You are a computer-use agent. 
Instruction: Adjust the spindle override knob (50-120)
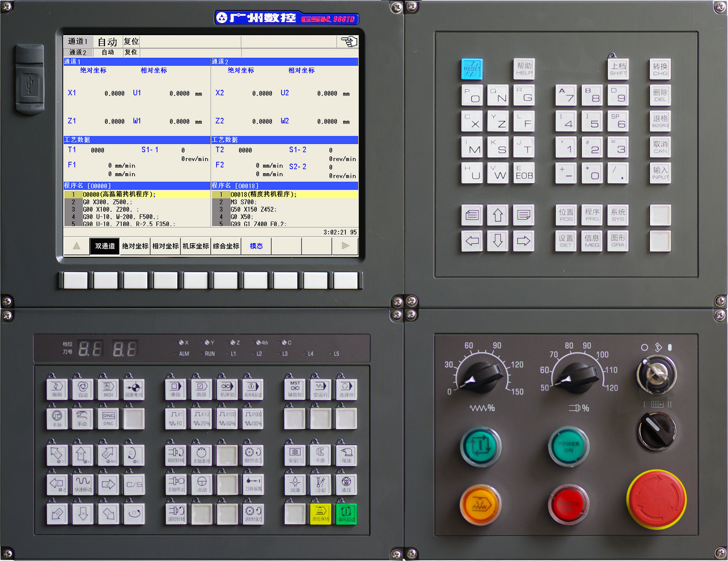tap(578, 378)
